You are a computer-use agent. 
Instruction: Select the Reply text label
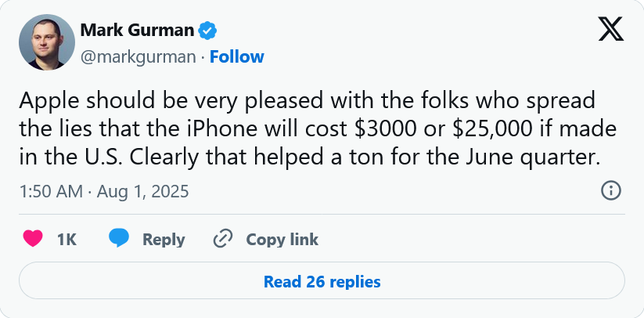click(x=164, y=240)
